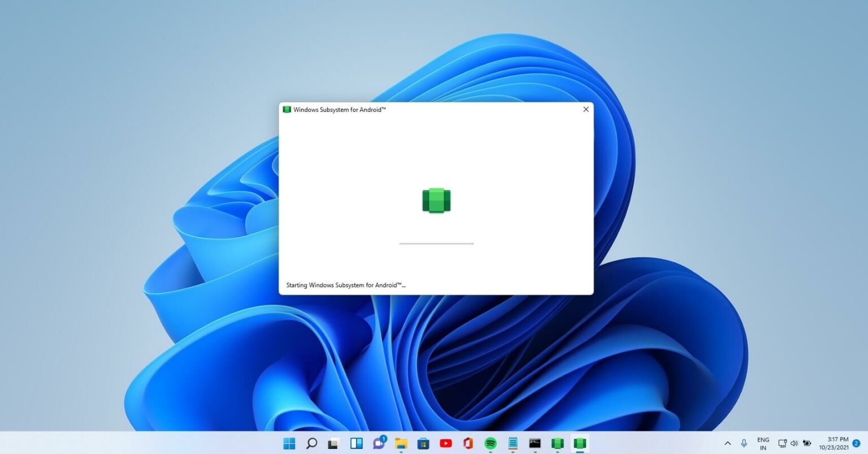Launch the Microsoft Store
Image resolution: width=868 pixels, height=454 pixels.
point(423,443)
